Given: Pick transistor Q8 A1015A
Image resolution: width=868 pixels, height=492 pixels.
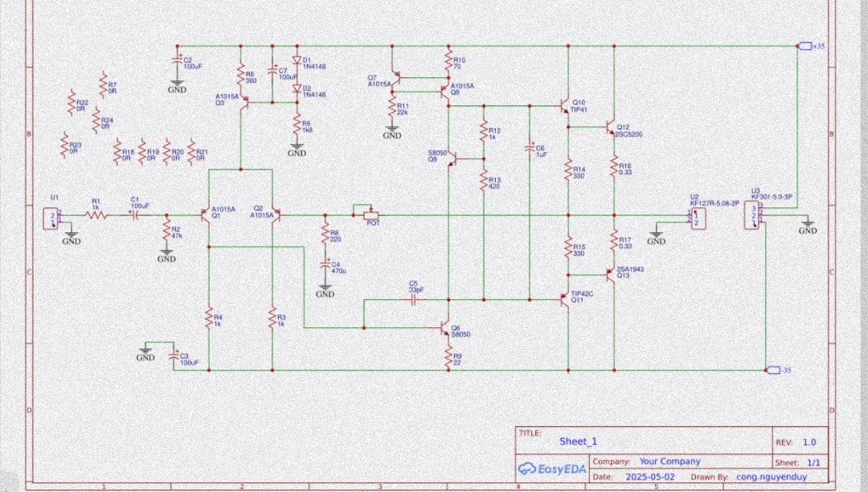Looking at the screenshot, I should tap(445, 91).
